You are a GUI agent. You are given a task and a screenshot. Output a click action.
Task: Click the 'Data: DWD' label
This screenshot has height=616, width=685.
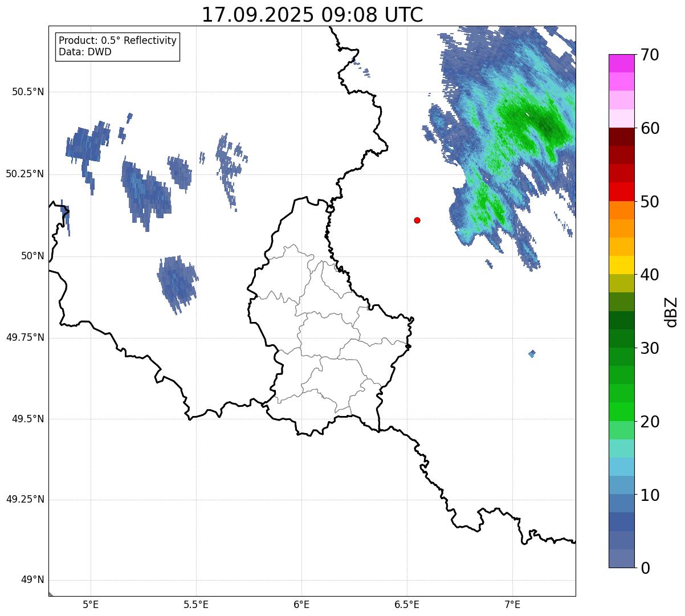pos(85,52)
